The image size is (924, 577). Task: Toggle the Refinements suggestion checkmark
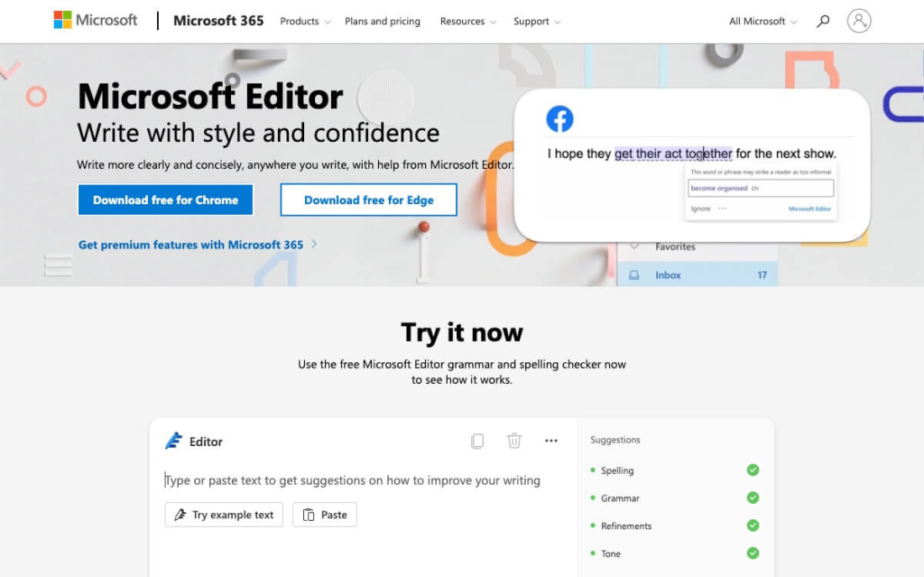[753, 526]
